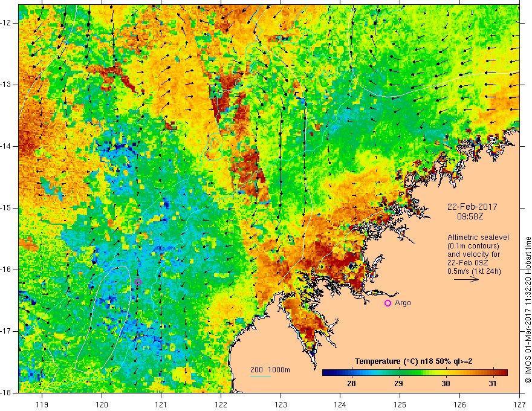Click the '125' longitude axis label
Screen dimensions: 532x411
tap(400, 404)
